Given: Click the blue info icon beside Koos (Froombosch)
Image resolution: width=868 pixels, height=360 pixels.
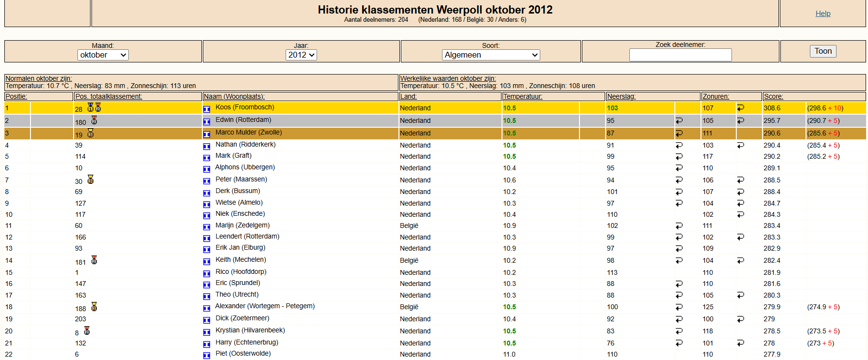Looking at the screenshot, I should (x=207, y=109).
